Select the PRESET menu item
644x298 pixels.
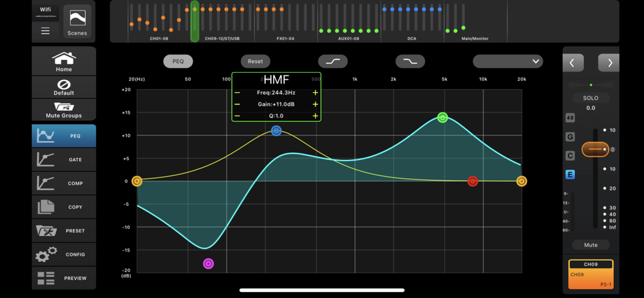point(64,230)
